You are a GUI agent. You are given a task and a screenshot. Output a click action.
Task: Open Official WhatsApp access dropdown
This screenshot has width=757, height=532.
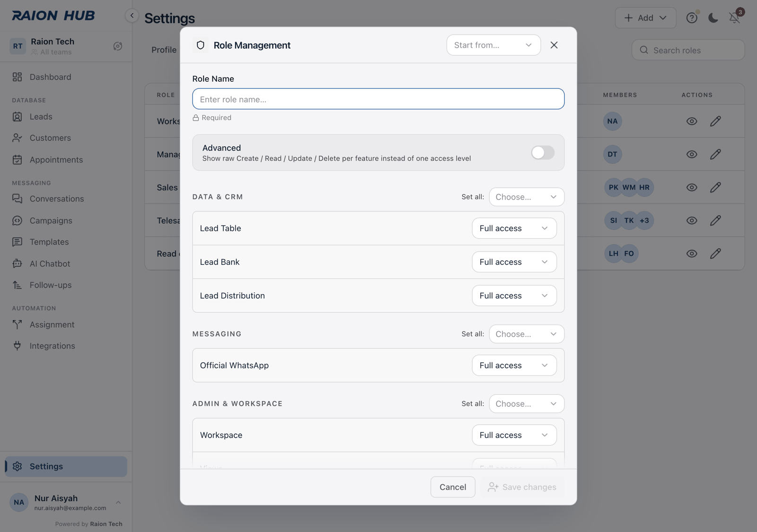tap(514, 366)
